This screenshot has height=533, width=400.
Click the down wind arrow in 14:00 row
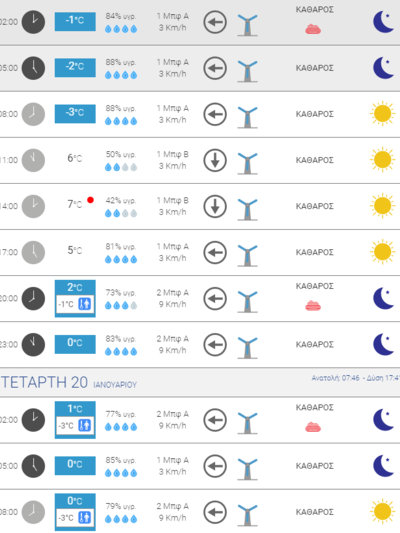215,206
